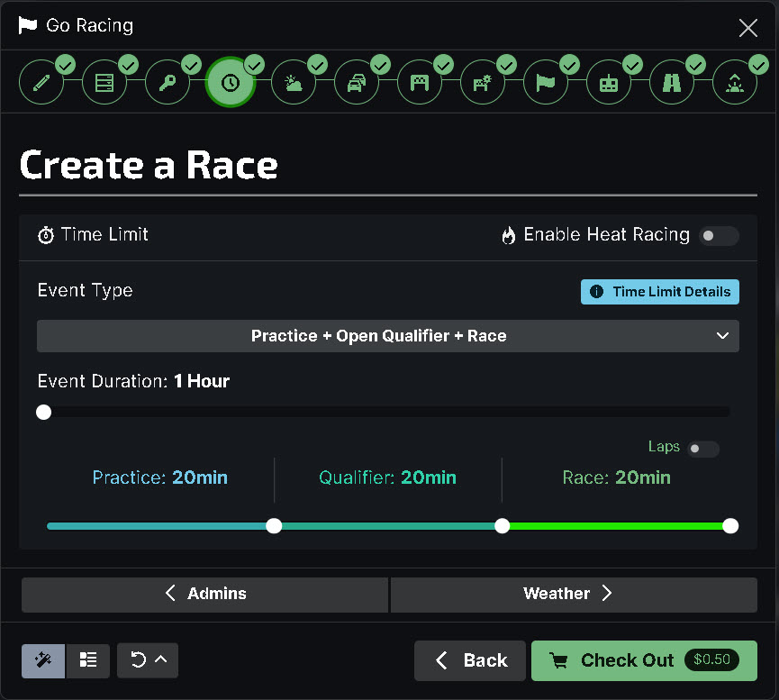
Task: Open the checkered flag step icon
Action: coord(546,83)
